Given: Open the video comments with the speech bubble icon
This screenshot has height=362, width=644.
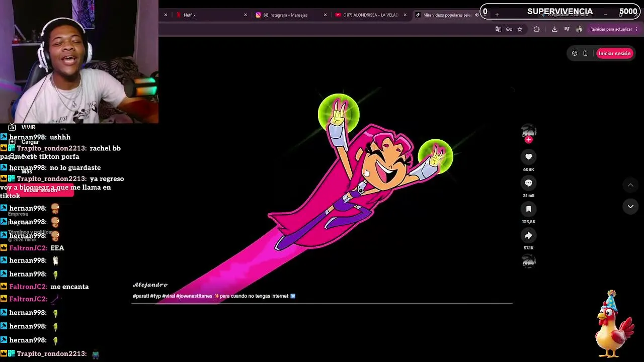Looking at the screenshot, I should click(x=528, y=183).
